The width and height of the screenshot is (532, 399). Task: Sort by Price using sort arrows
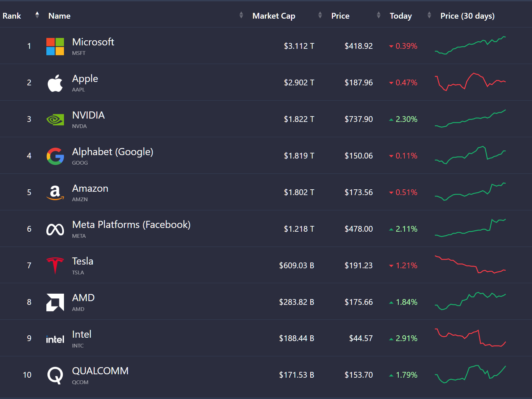pyautogui.click(x=378, y=15)
